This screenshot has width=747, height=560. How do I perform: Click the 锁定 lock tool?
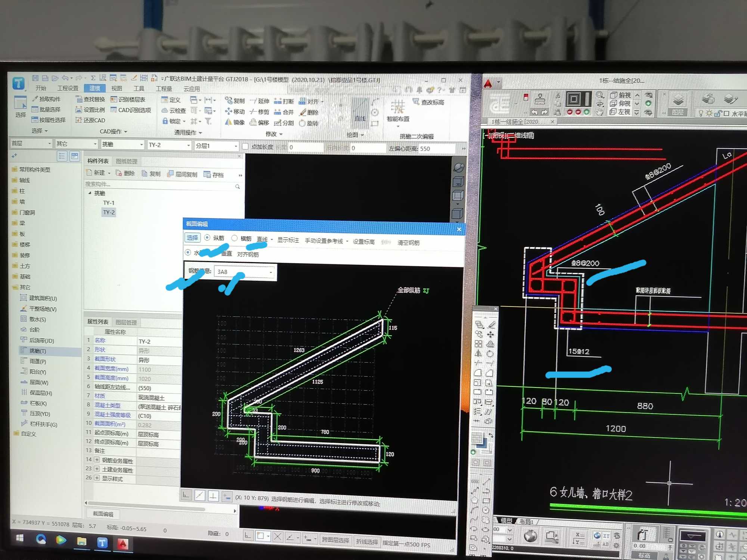pos(174,121)
